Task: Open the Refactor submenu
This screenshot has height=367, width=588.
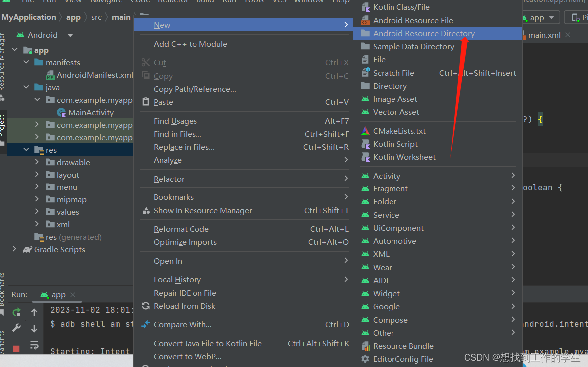Action: 243,179
